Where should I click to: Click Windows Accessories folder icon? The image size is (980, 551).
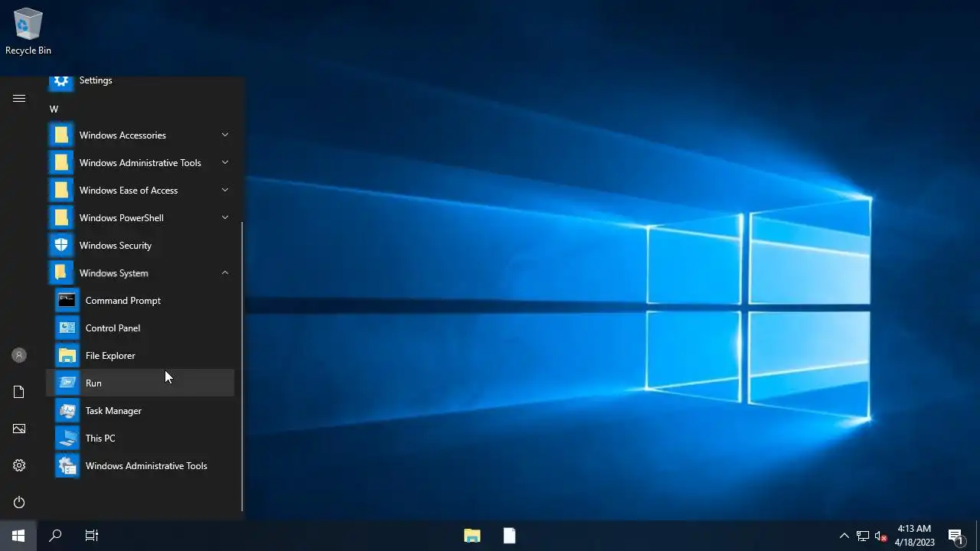click(61, 135)
